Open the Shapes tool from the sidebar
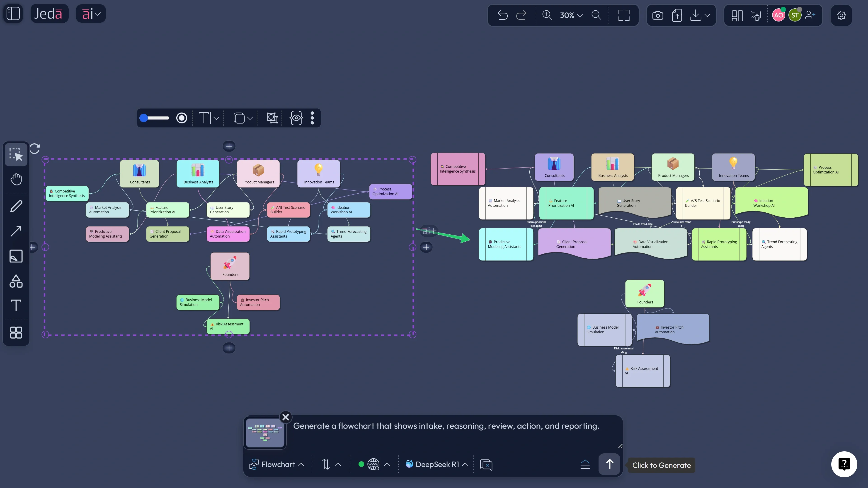The image size is (868, 488). click(x=15, y=281)
